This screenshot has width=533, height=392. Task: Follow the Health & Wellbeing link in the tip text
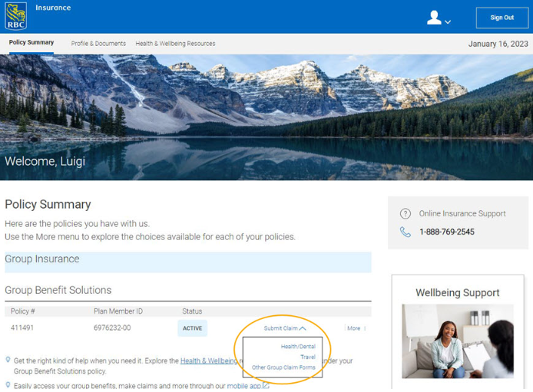tap(207, 361)
